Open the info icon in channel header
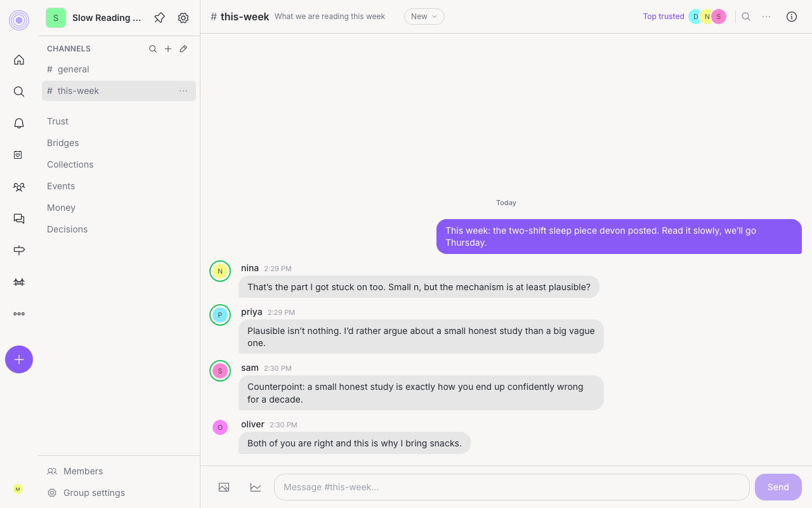Image resolution: width=812 pixels, height=508 pixels. coord(792,17)
